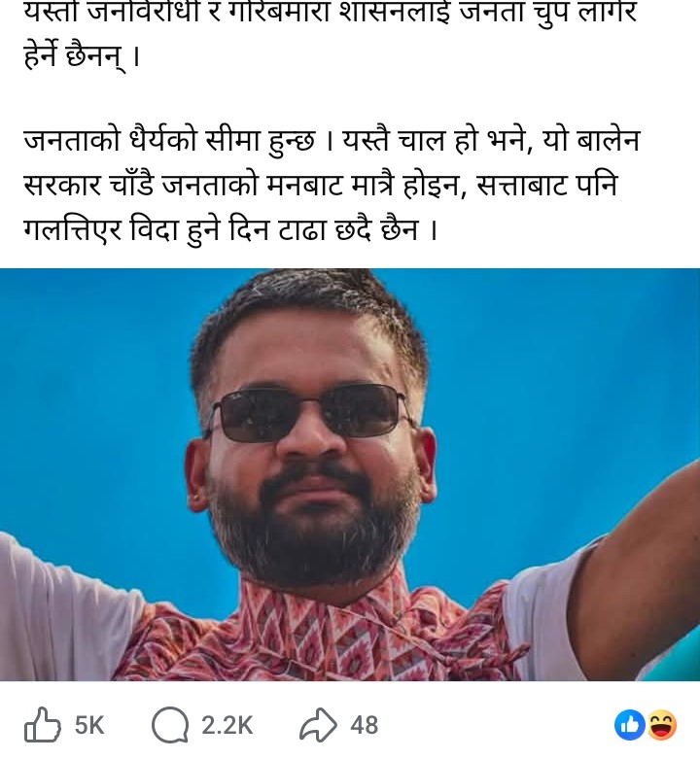Click the blue Like reaction emoji
The image size is (700, 759).
(629, 725)
